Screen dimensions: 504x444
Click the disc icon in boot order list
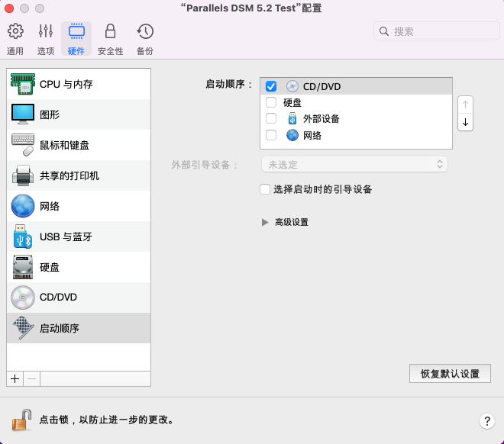point(292,86)
